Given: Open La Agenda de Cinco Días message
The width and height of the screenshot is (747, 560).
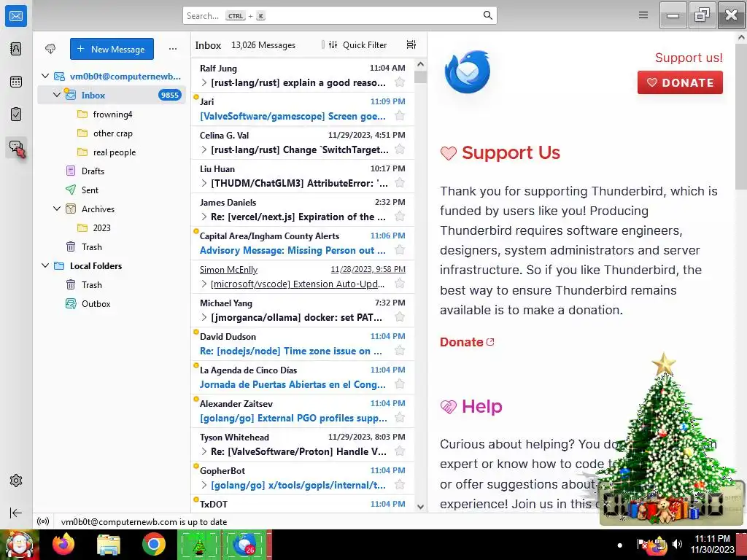Looking at the screenshot, I should [x=303, y=377].
